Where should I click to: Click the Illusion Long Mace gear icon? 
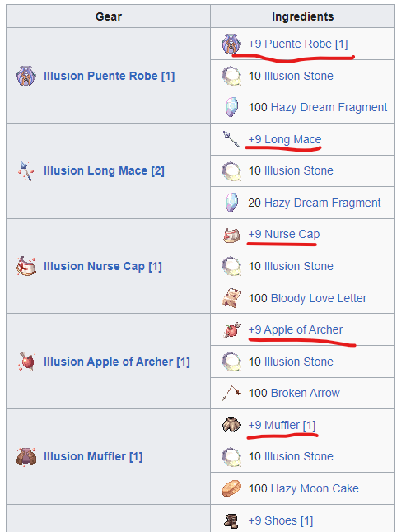26,171
